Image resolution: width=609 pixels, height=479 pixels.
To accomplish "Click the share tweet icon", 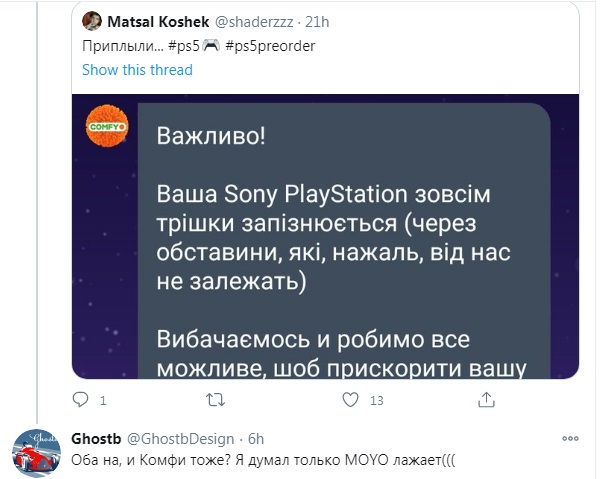I will click(x=486, y=400).
